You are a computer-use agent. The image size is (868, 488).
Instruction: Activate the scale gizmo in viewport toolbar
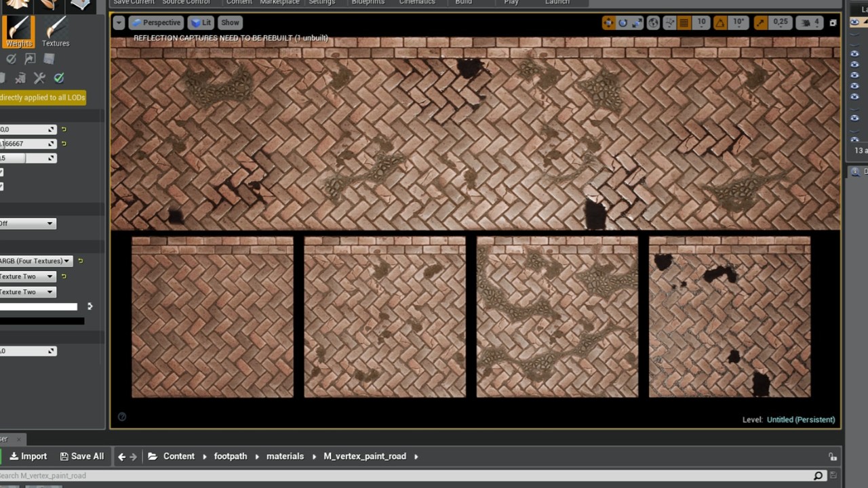pos(637,23)
